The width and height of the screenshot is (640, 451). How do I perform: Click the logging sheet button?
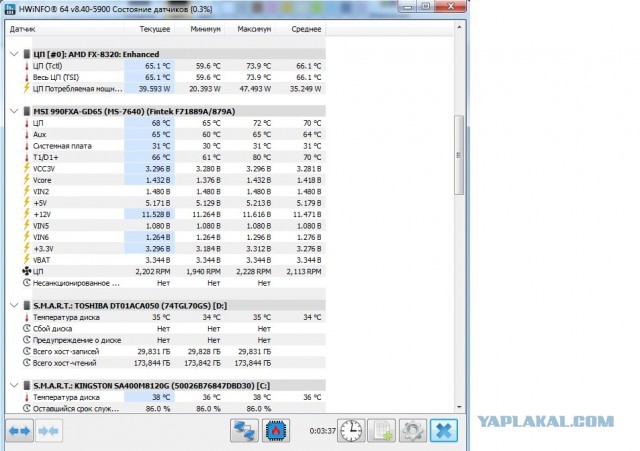[382, 431]
